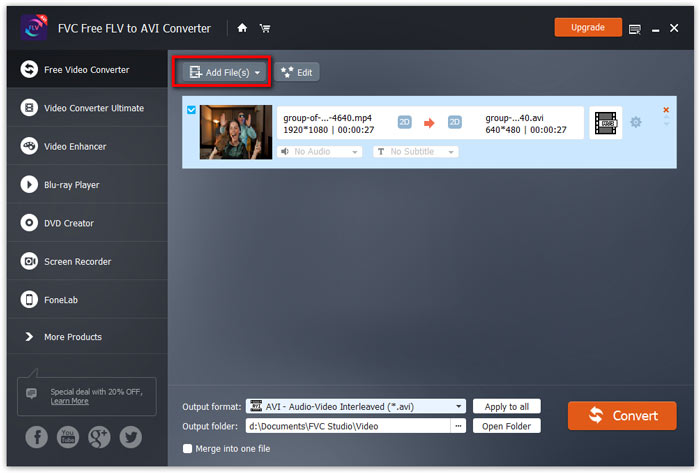This screenshot has height=473, width=700.
Task: Open file settings gear icon
Action: pos(636,122)
